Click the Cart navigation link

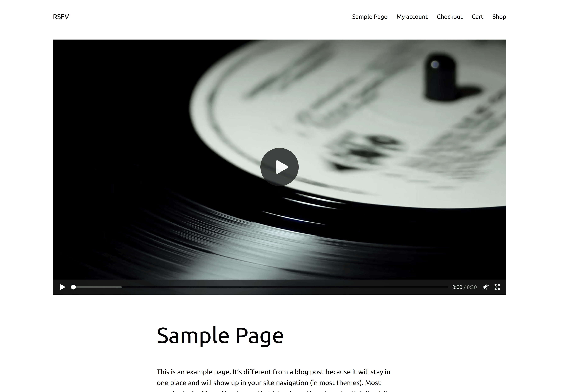477,16
